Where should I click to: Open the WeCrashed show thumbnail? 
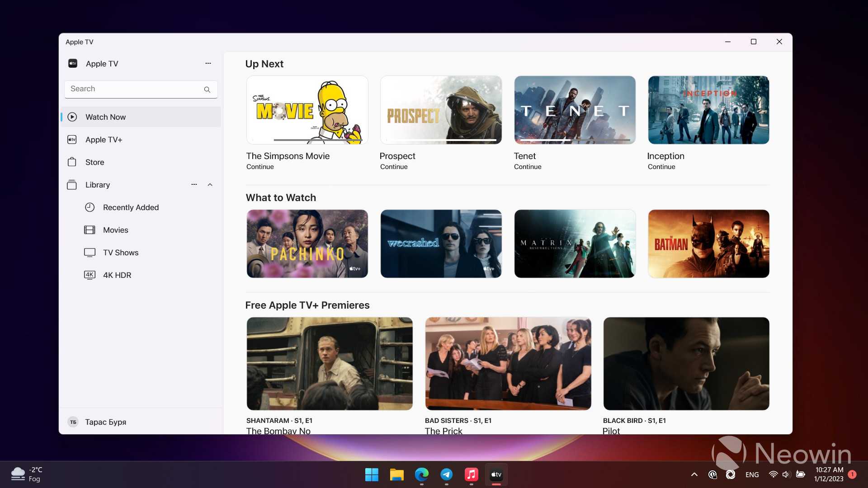[441, 244]
